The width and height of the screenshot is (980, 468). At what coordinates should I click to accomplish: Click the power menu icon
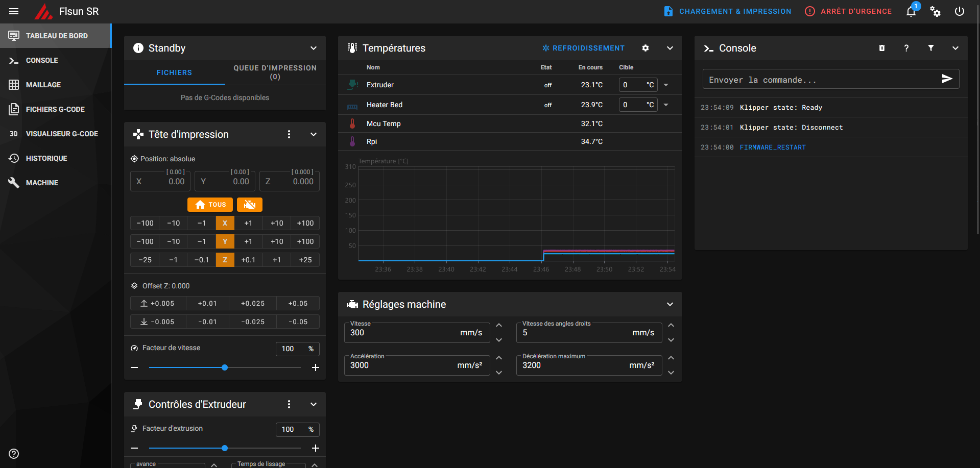point(960,11)
